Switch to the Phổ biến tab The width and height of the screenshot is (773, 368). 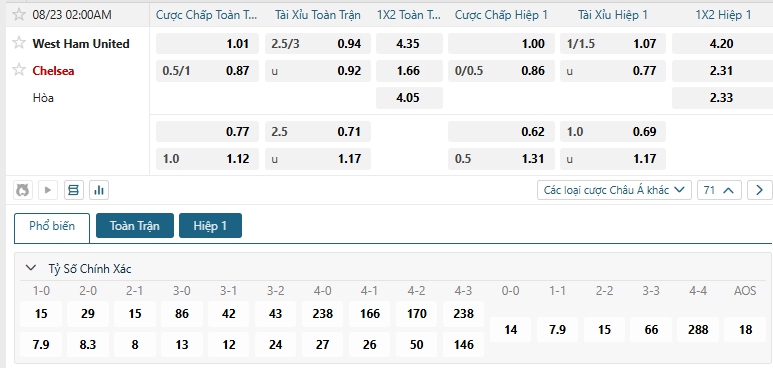[x=52, y=227]
